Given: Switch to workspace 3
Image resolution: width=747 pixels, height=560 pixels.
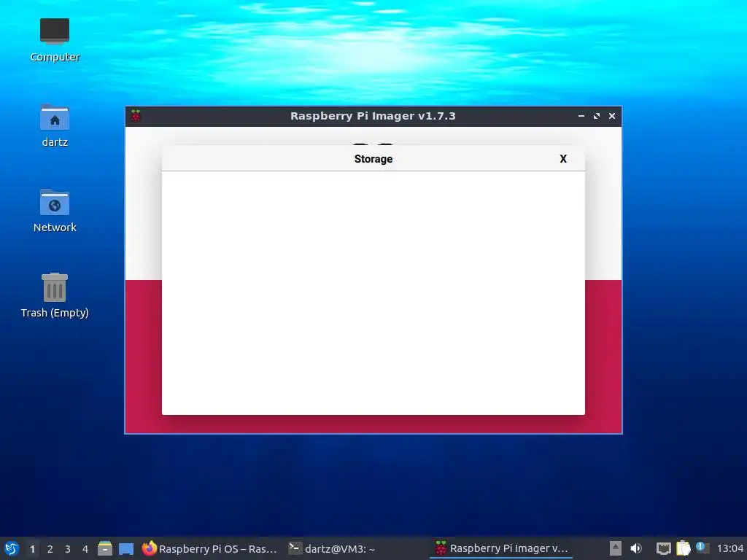Looking at the screenshot, I should pyautogui.click(x=68, y=549).
